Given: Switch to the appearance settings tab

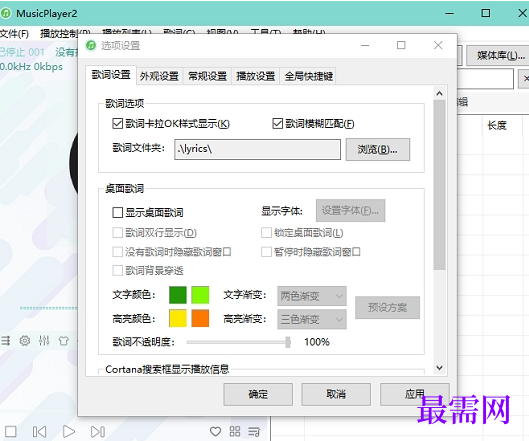Looking at the screenshot, I should [x=159, y=76].
